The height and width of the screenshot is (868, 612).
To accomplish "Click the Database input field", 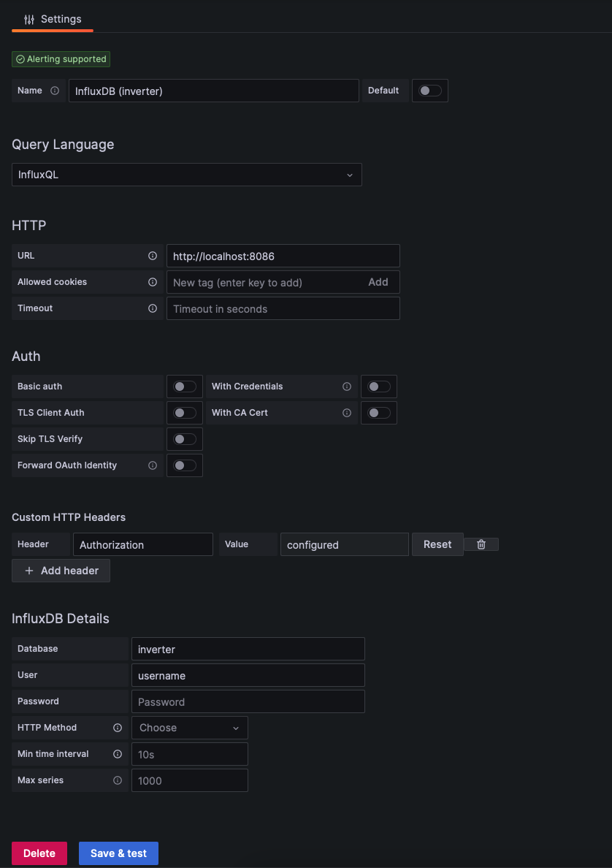I will (248, 649).
